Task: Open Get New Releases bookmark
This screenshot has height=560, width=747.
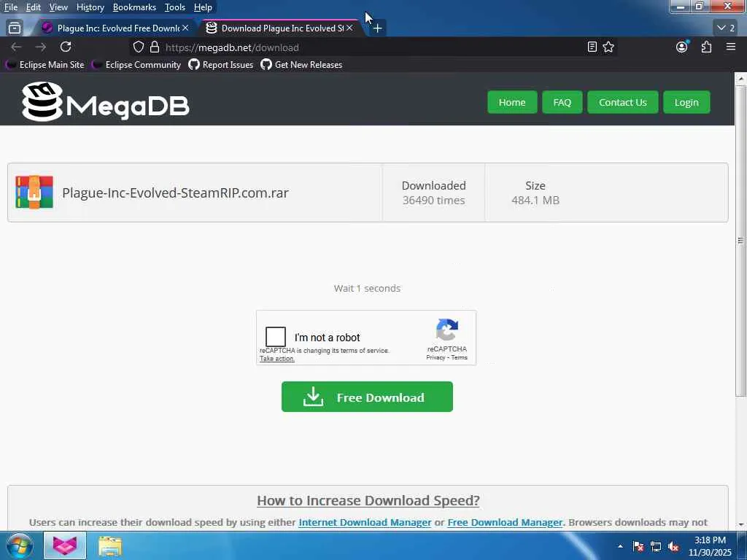Action: pos(301,65)
